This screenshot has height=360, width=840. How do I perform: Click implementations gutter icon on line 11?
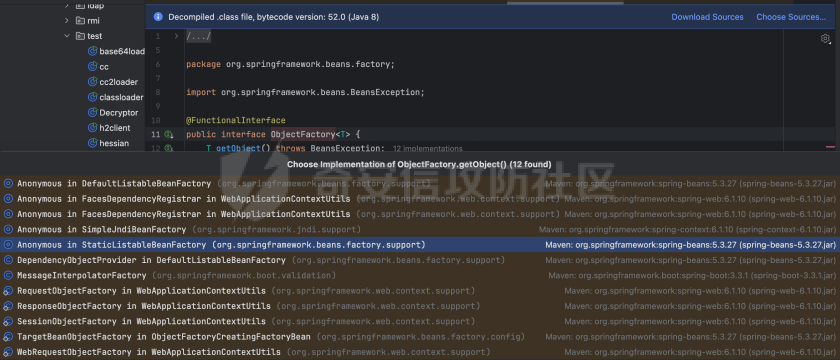click(168, 134)
